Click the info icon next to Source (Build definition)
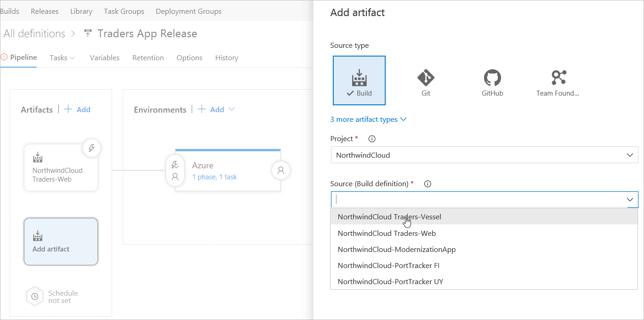The height and width of the screenshot is (320, 644). [427, 184]
